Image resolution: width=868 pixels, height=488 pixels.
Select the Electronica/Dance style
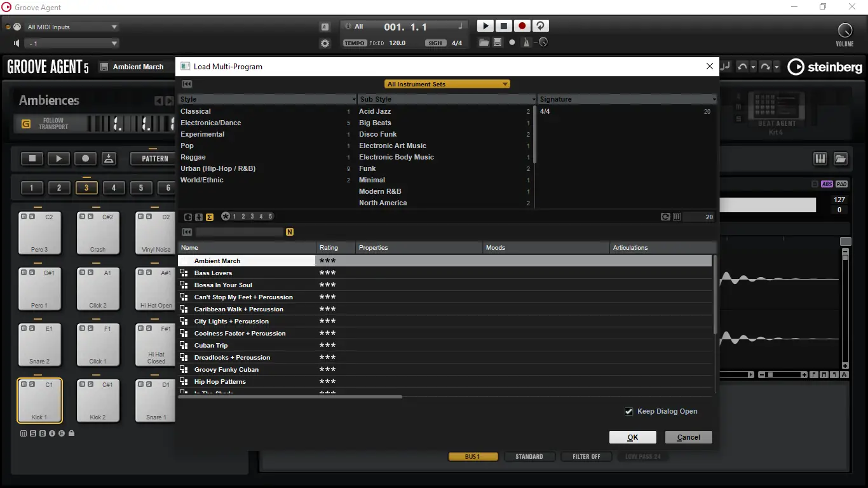[265, 123]
